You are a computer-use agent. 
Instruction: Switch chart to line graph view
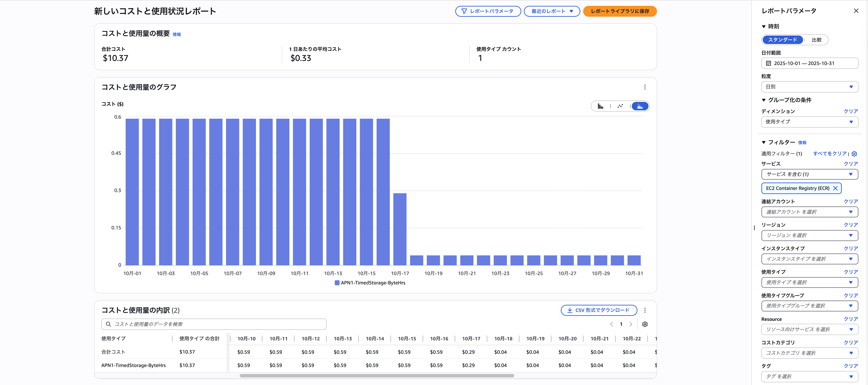tap(620, 106)
